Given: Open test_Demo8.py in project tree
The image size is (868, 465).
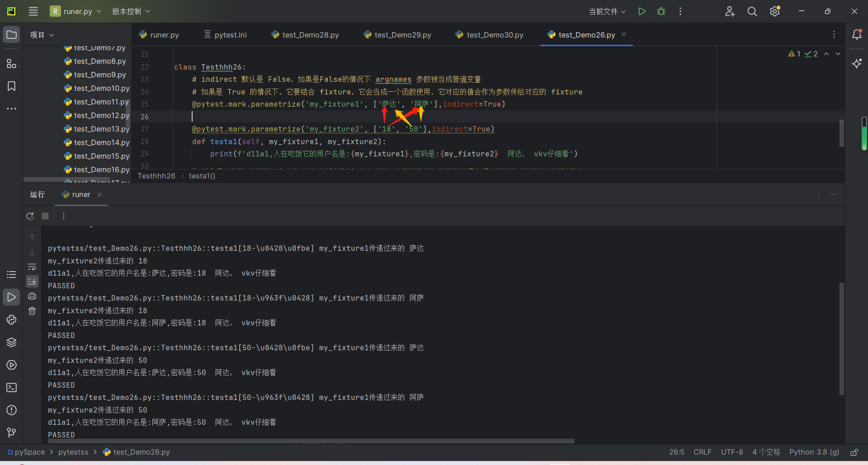Looking at the screenshot, I should click(95, 61).
